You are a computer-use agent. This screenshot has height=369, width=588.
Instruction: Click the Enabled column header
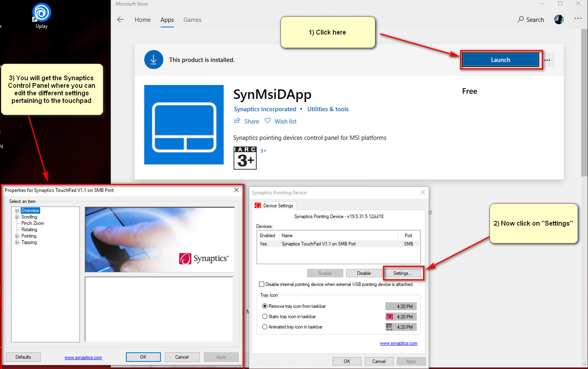point(268,236)
